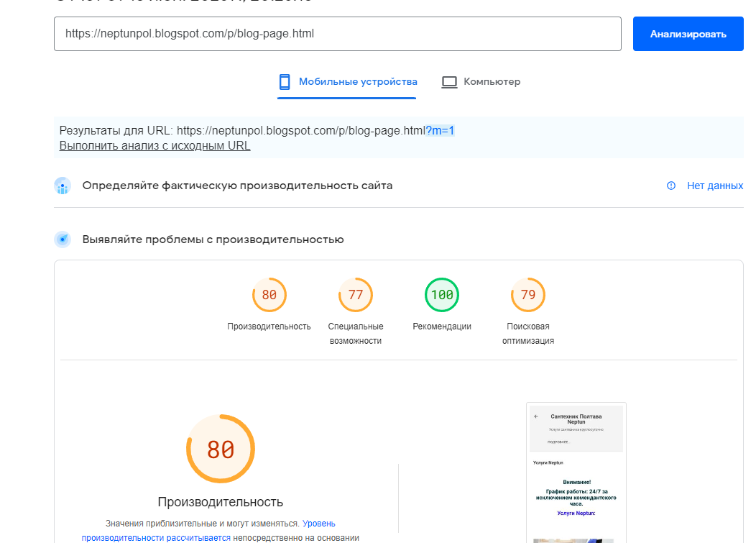Click Значения приблизительные и могут изменяться text

tap(202, 524)
